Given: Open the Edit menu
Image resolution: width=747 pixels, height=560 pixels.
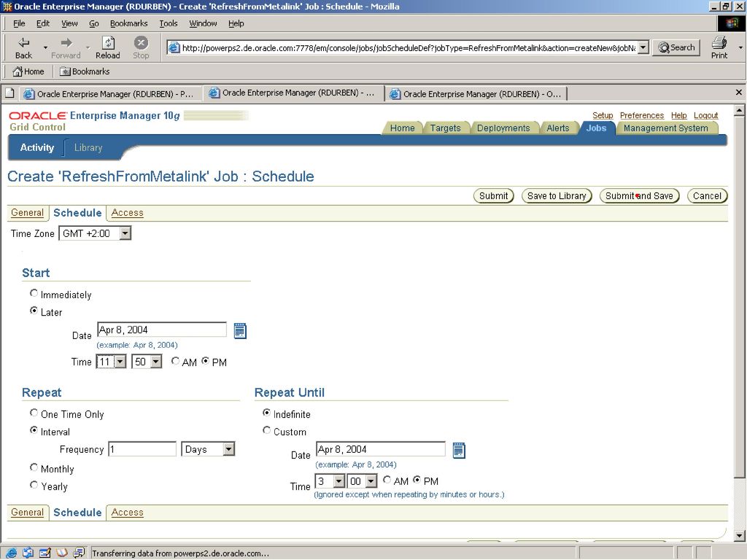Looking at the screenshot, I should click(43, 23).
